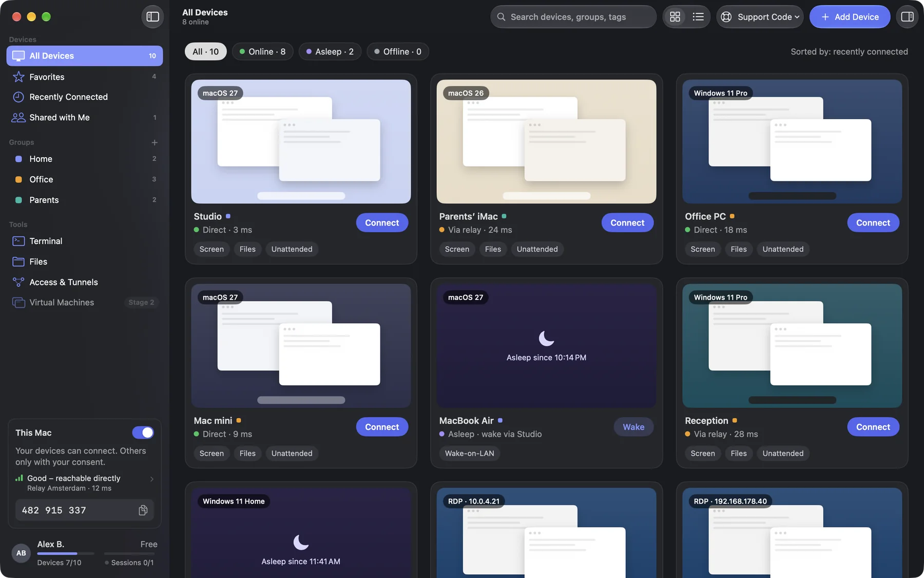Image resolution: width=924 pixels, height=578 pixels.
Task: Add a new group with plus icon
Action: pos(155,142)
